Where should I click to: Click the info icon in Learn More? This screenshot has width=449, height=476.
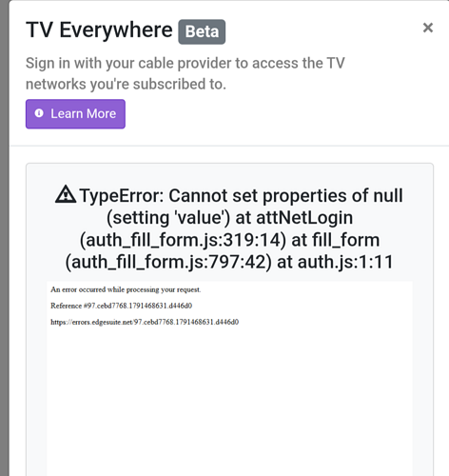coord(39,113)
